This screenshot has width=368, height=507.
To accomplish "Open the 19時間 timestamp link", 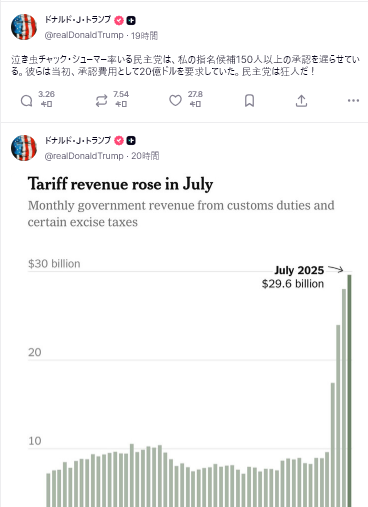I will [x=144, y=35].
